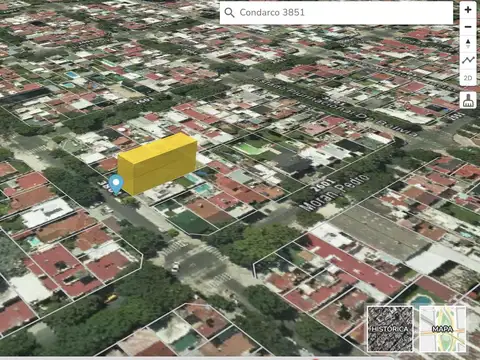Switch to the HISTÓRICA basemap thumbnail
The height and width of the screenshot is (360, 480).
pyautogui.click(x=390, y=329)
